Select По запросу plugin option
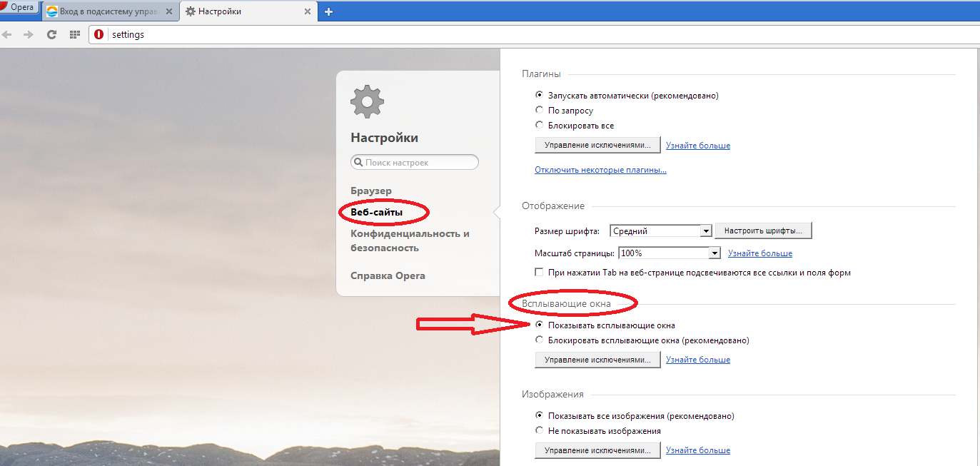This screenshot has height=466, width=980. (x=539, y=111)
